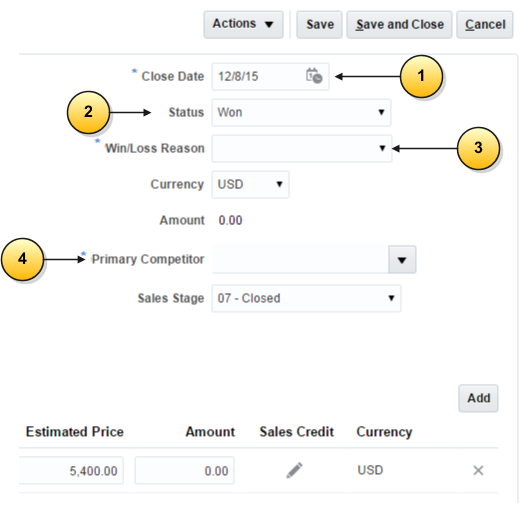
Task: Expand the Sales Stage 07 - Closed dropdown
Action: [x=306, y=298]
